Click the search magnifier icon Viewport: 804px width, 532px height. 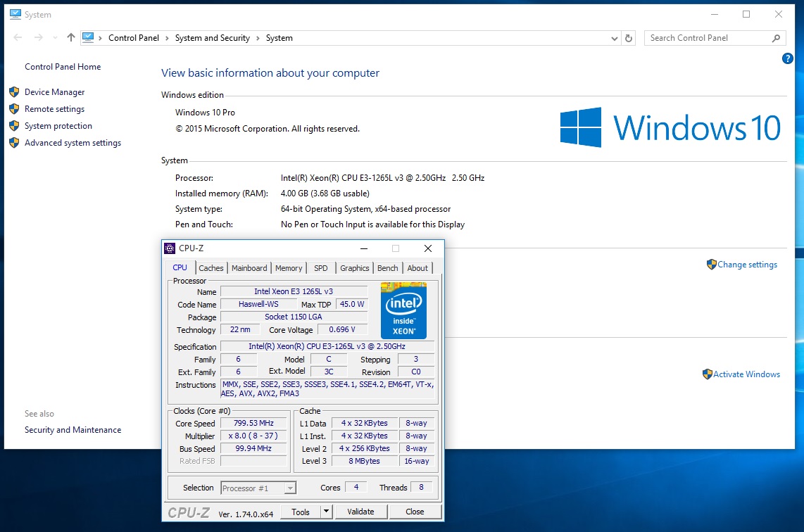777,38
